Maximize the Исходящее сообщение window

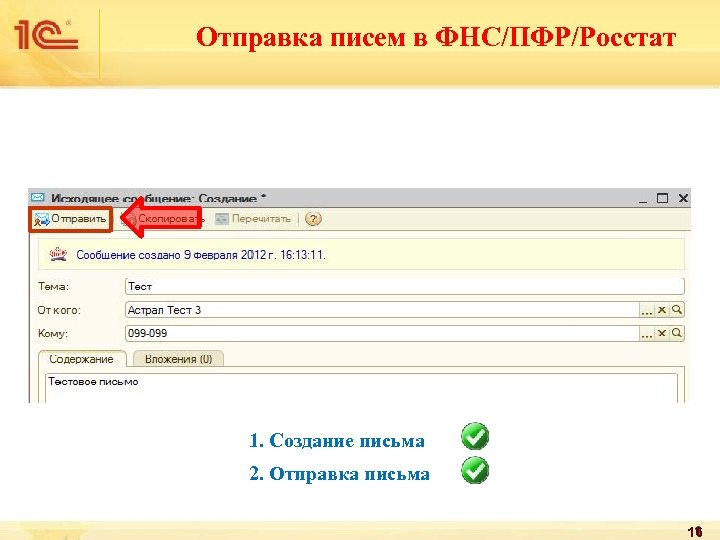662,198
